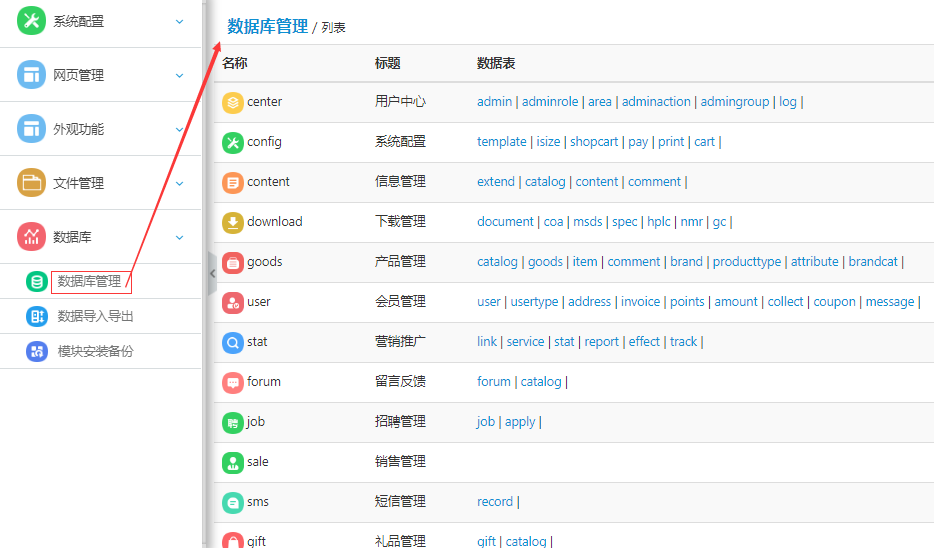Click the stat module magnifier icon
This screenshot has width=934, height=548.
tap(233, 342)
